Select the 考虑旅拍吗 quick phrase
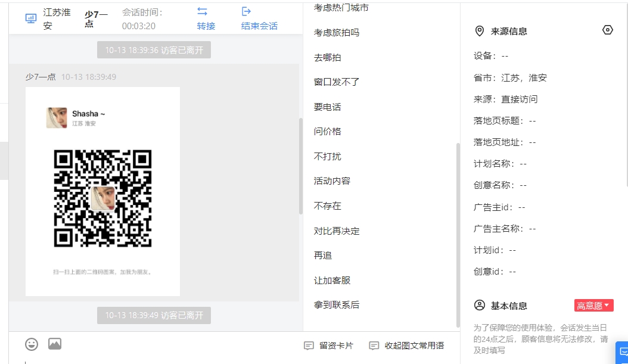This screenshot has width=628, height=364. [337, 33]
